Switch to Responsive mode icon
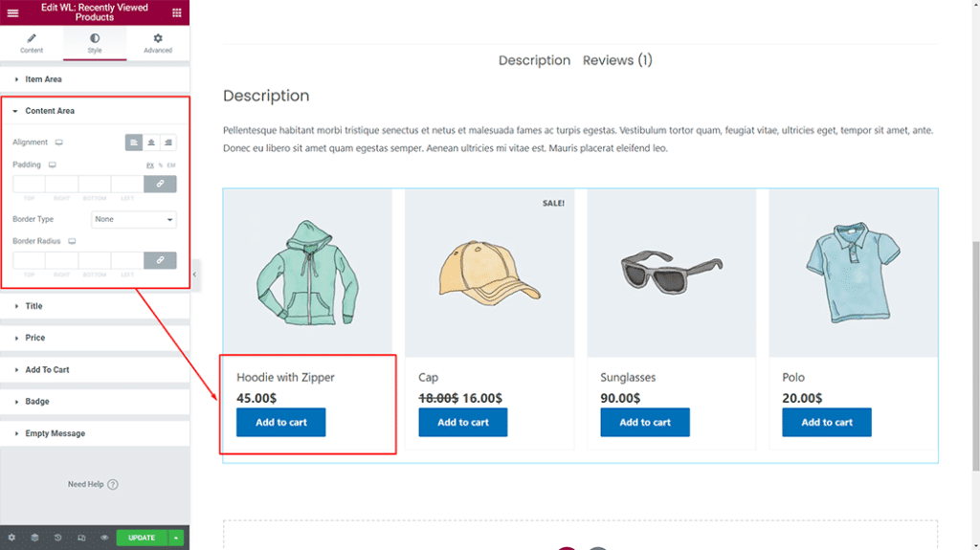 click(x=80, y=538)
